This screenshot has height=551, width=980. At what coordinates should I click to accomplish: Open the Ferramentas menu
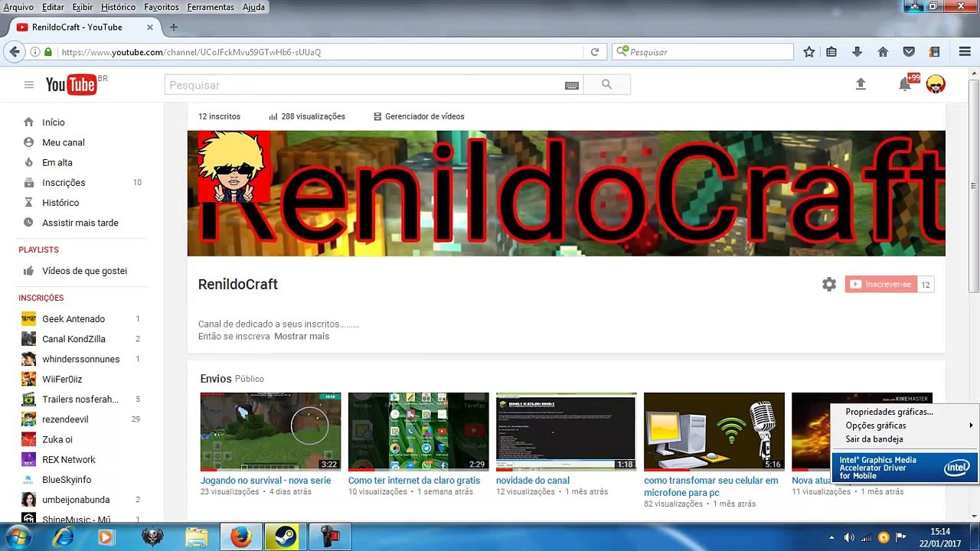click(211, 7)
